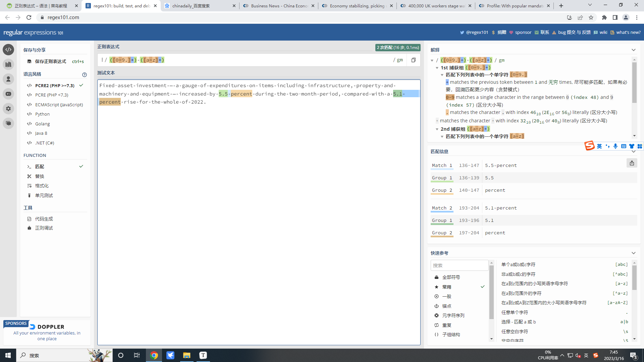Open the settings gear in the left sidebar
644x362 pixels.
(x=8, y=109)
